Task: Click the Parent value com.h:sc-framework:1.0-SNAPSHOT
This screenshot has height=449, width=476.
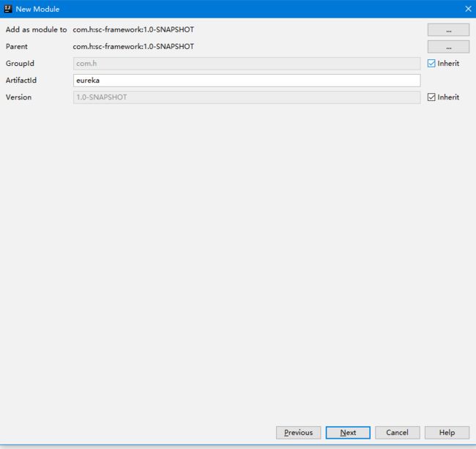Action: [x=133, y=46]
